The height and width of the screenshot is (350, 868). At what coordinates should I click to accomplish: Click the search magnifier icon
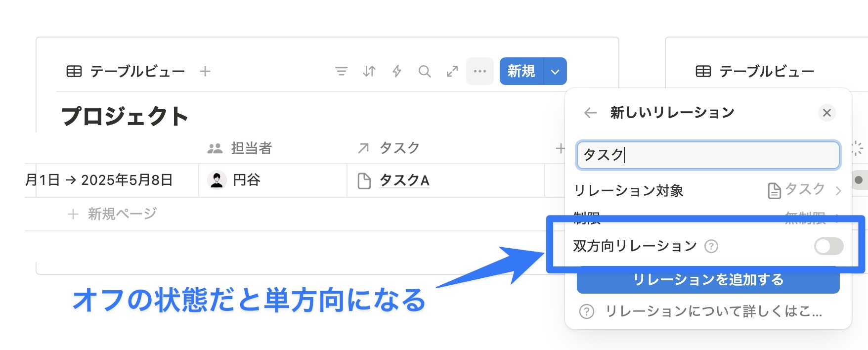tap(424, 72)
